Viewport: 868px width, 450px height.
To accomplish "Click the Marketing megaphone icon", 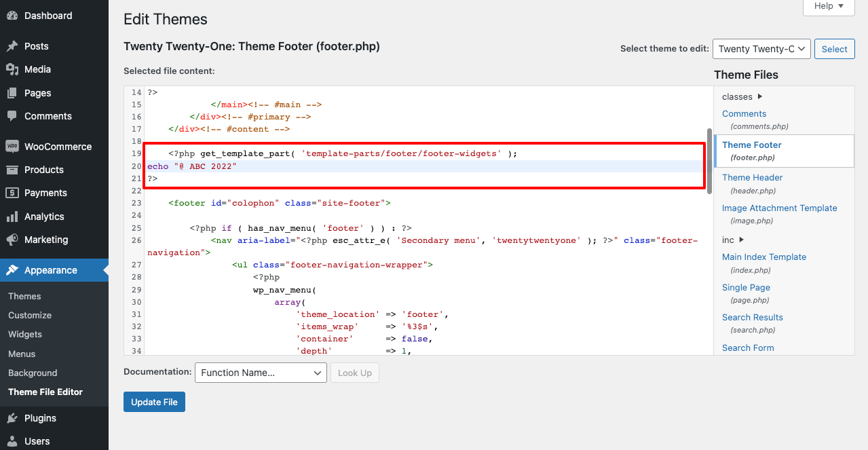I will 12,240.
